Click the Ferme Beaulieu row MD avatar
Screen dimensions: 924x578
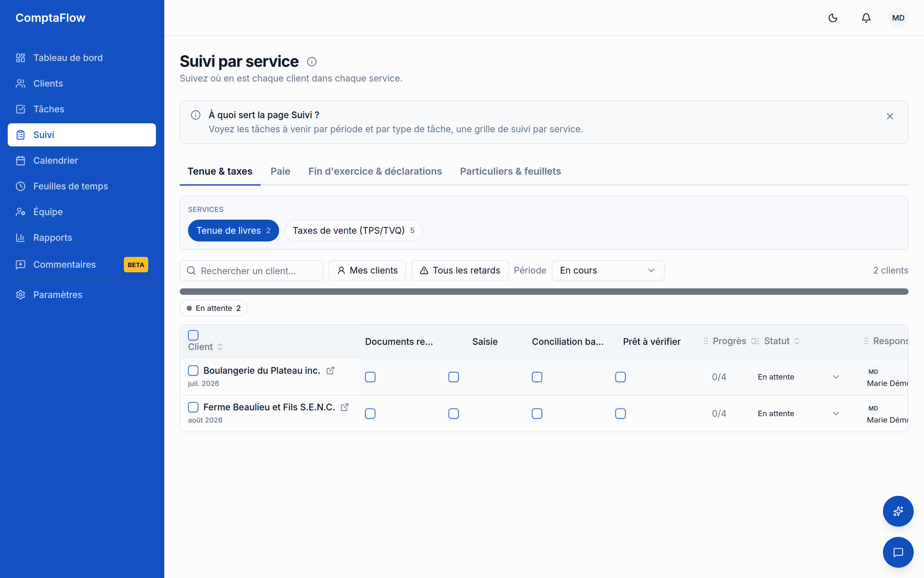(873, 408)
